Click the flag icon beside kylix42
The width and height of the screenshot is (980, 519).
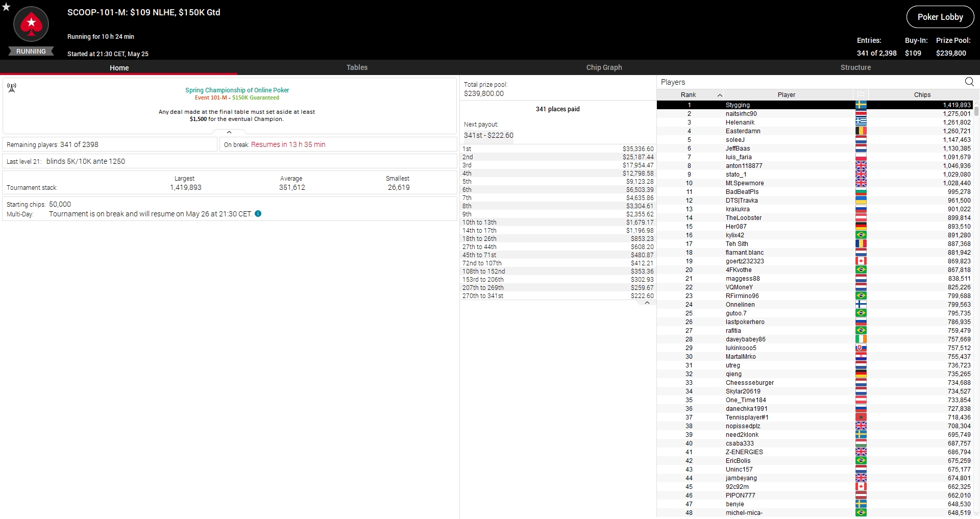pyautogui.click(x=861, y=235)
